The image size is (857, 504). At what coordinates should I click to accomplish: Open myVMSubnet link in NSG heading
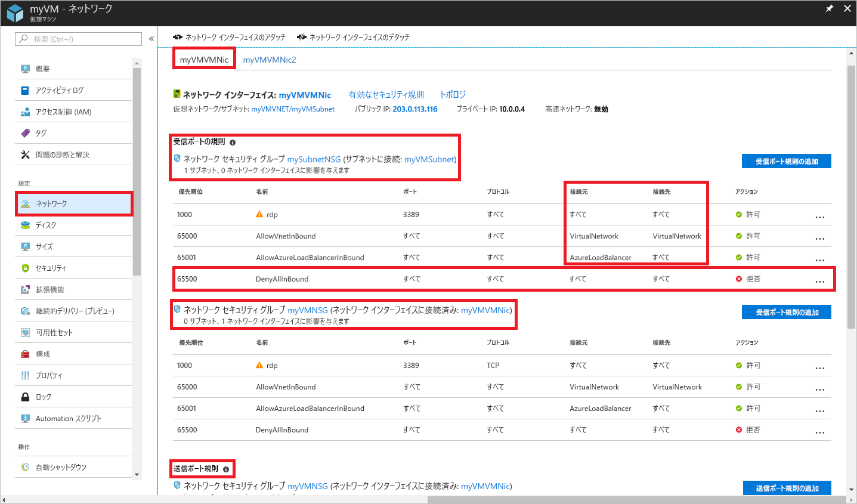click(x=429, y=159)
